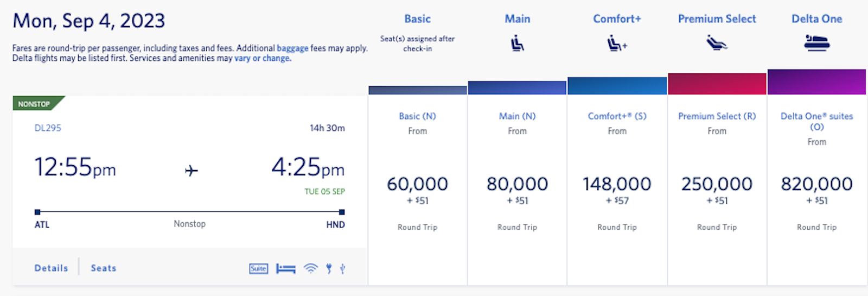
Task: Select Basic (N) fare for 60,000 miles
Action: pyautogui.click(x=417, y=190)
